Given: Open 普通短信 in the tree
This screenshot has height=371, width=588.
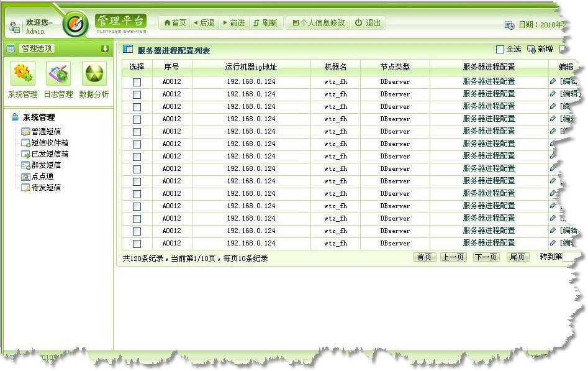Looking at the screenshot, I should pos(46,132).
